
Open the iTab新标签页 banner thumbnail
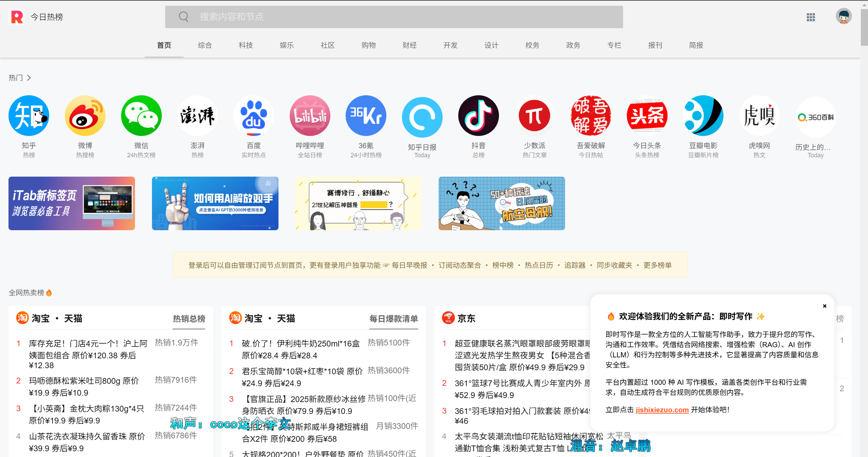pyautogui.click(x=72, y=203)
